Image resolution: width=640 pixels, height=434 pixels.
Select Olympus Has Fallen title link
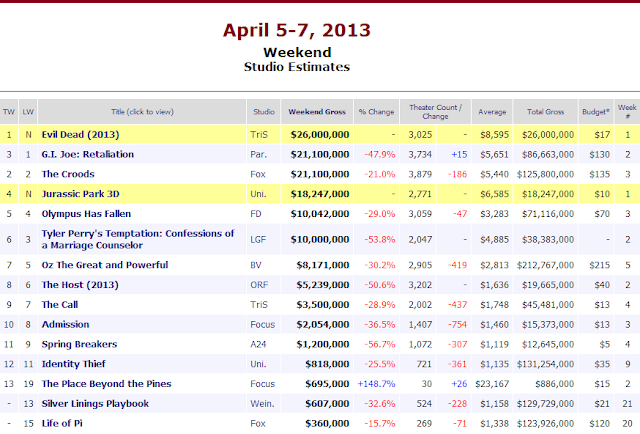[86, 214]
